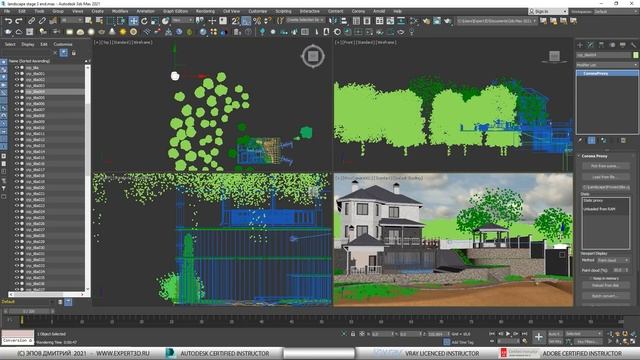Click the Set Key mode button
This screenshot has height=360, width=640.
(x=555, y=341)
